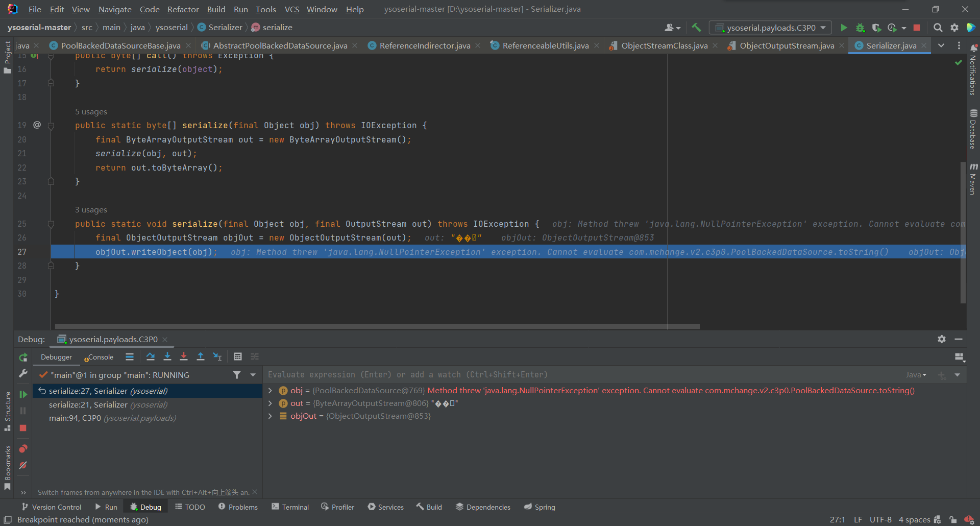Open View Breakpoints red circles icon
This screenshot has width=980, height=526.
pyautogui.click(x=23, y=448)
